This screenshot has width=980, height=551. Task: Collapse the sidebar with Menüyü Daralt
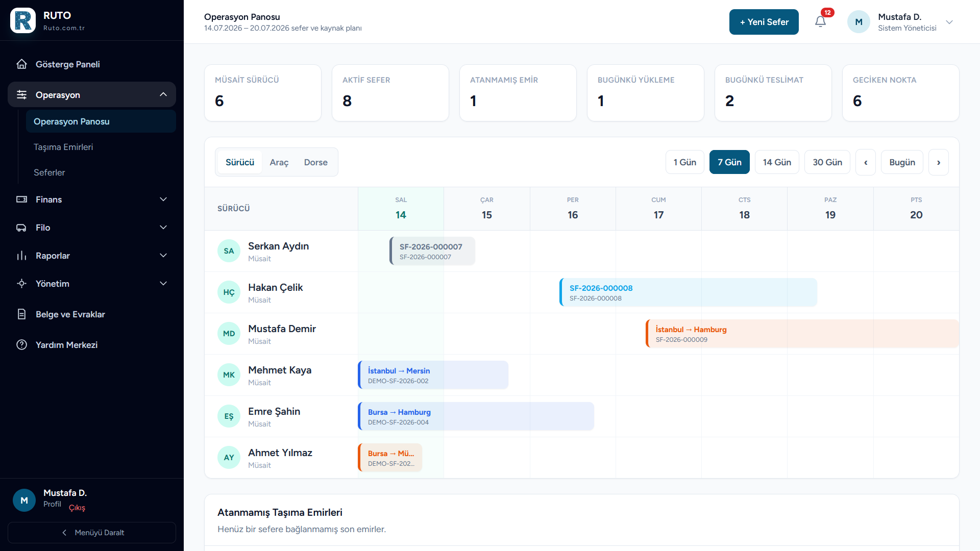tap(92, 532)
